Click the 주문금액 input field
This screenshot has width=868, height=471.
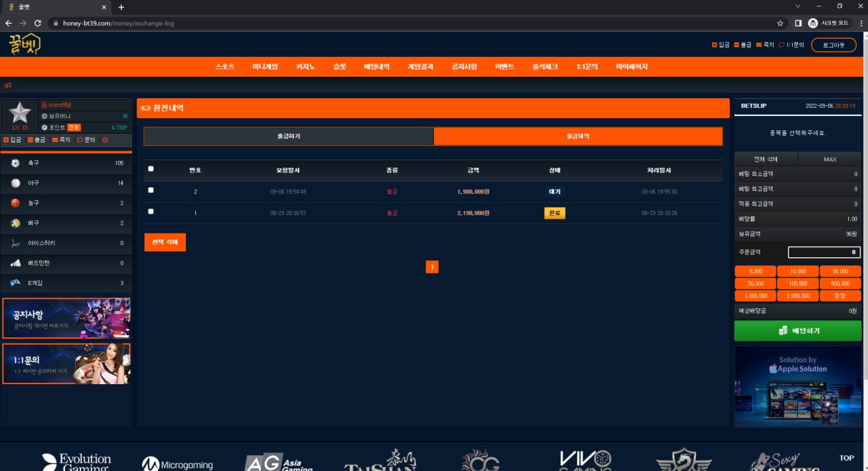823,252
